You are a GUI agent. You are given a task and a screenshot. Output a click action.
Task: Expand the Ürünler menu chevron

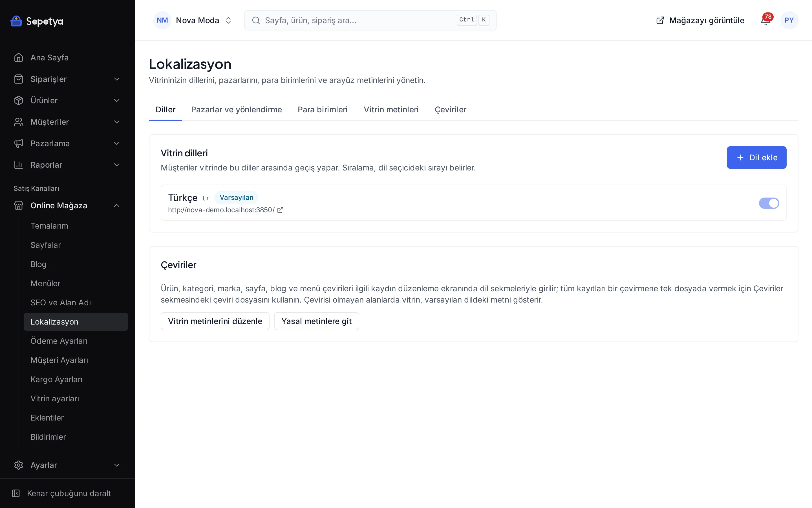tap(117, 100)
